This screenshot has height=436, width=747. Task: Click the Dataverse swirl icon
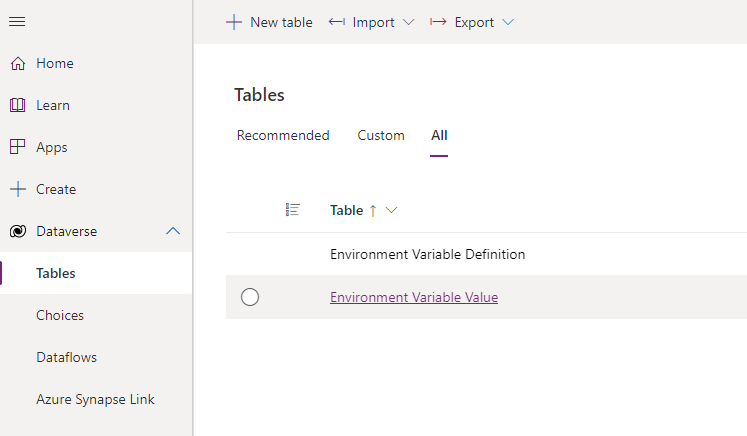18,231
